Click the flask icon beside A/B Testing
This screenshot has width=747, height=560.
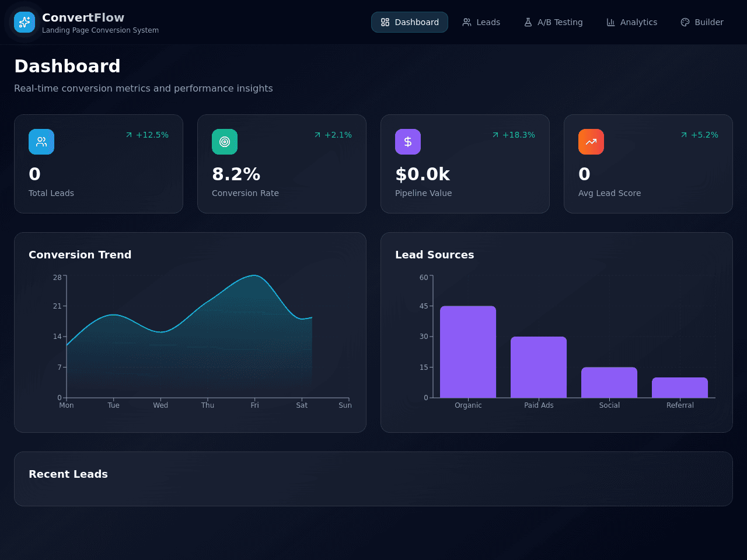coord(528,22)
